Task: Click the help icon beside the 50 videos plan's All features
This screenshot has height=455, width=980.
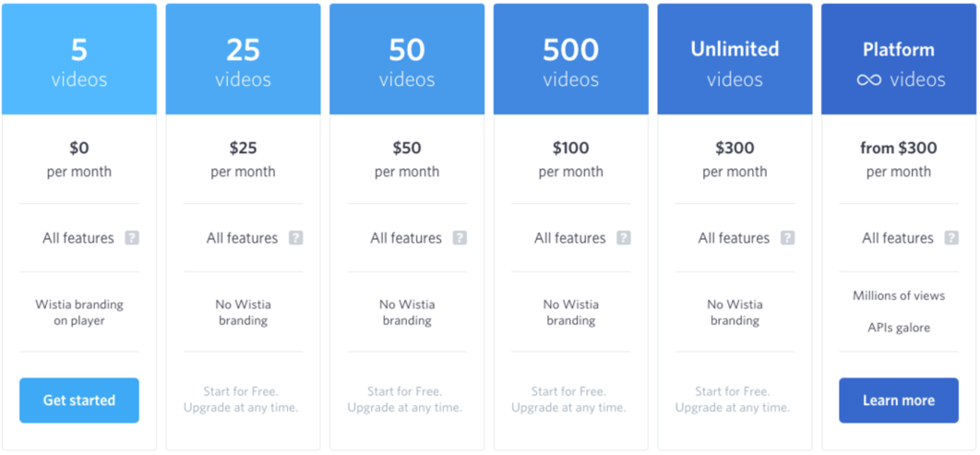Action: click(x=460, y=238)
